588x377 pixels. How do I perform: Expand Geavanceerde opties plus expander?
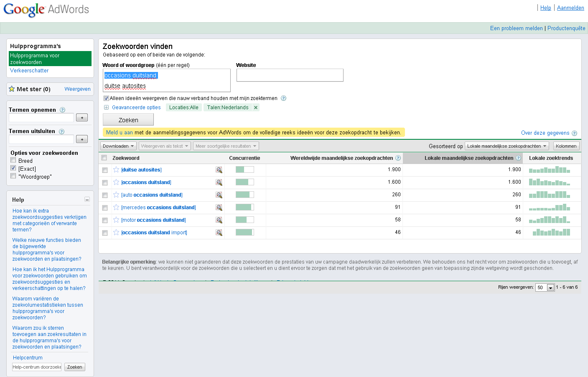(x=106, y=108)
